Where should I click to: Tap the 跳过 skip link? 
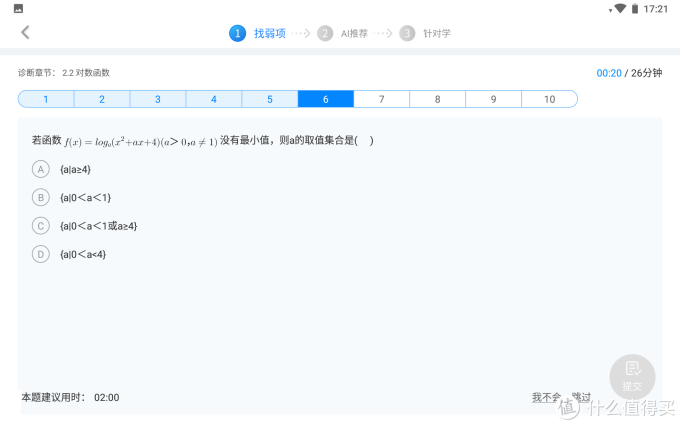tap(582, 397)
